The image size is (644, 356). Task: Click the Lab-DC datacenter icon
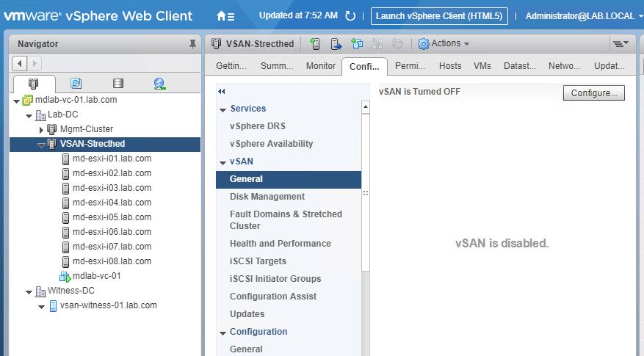(x=40, y=115)
